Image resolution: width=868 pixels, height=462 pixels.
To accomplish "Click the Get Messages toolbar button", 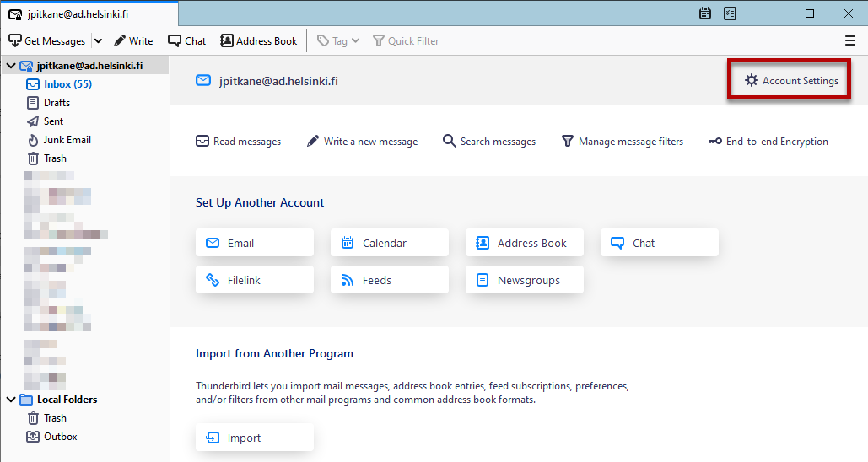I will click(47, 41).
